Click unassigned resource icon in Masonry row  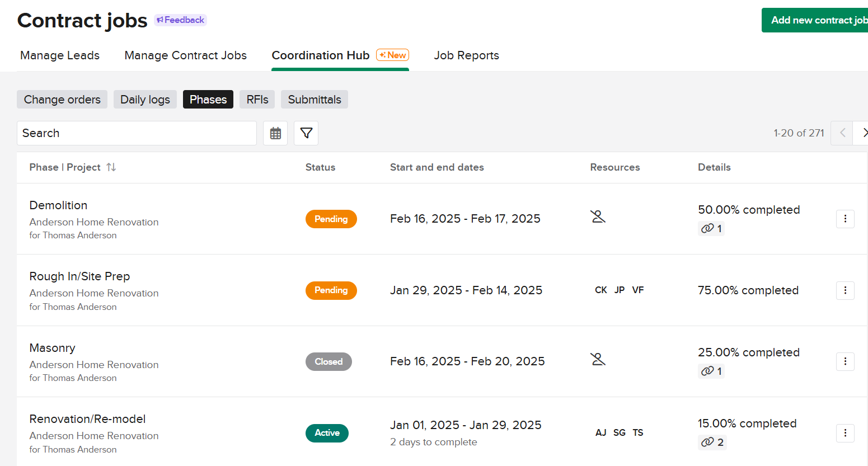click(x=598, y=359)
